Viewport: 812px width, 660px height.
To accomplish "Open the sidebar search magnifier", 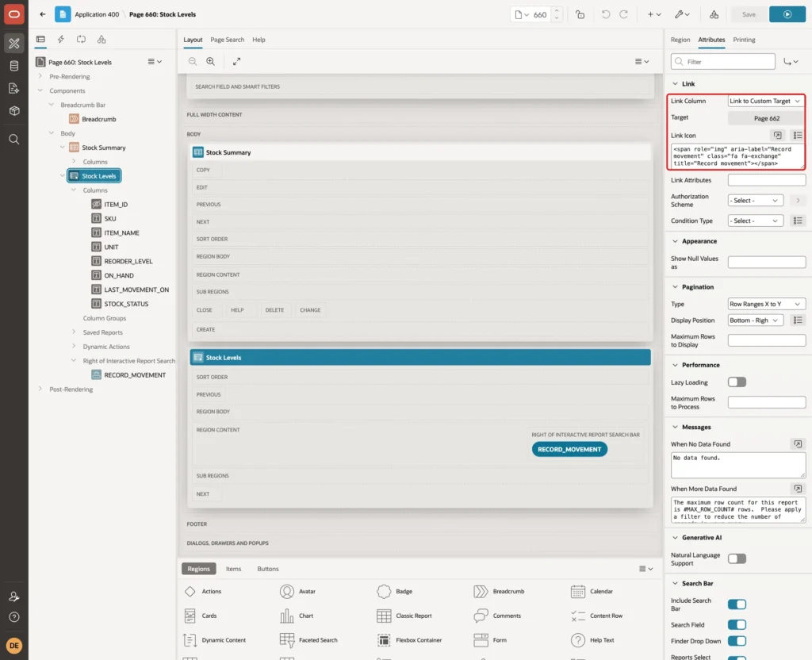I will click(x=14, y=140).
